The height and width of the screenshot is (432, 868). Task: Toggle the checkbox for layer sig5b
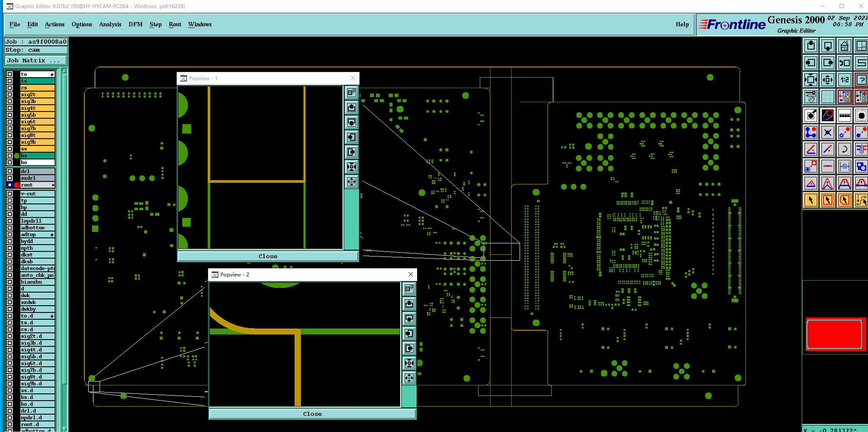(x=10, y=115)
